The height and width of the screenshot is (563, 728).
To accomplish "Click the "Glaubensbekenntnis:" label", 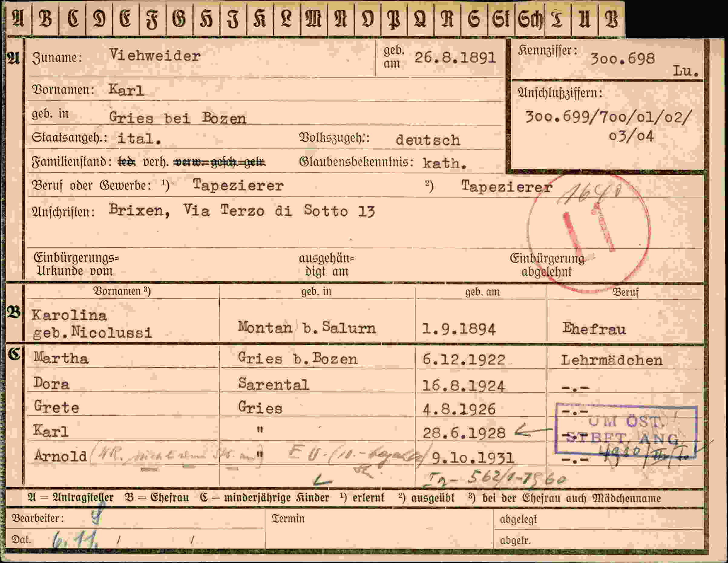I will pos(357,162).
